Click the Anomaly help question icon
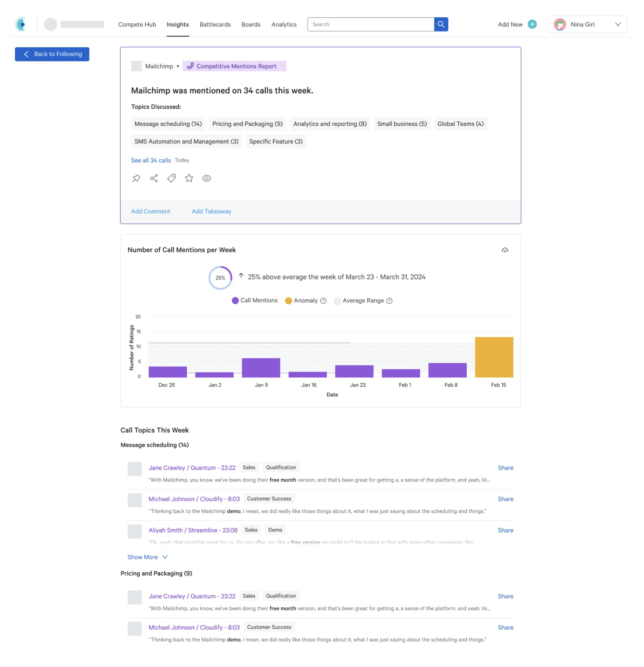644x667 pixels. coord(324,301)
